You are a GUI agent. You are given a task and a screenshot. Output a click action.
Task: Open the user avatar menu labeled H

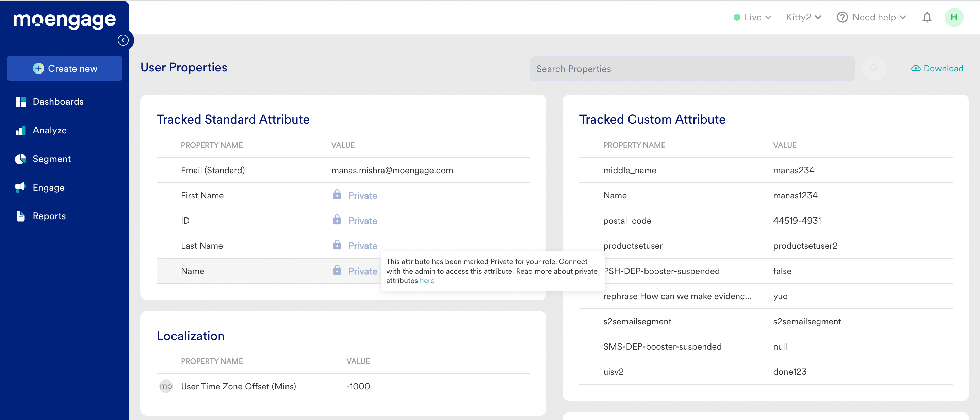click(954, 17)
